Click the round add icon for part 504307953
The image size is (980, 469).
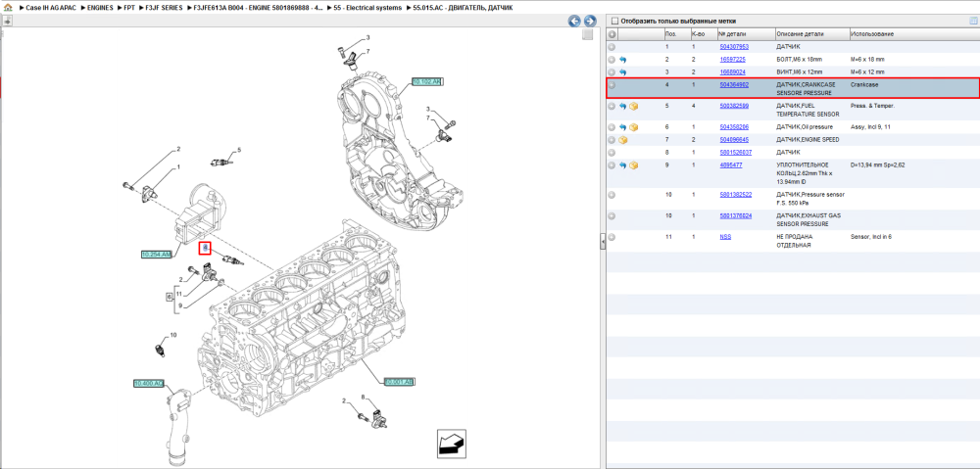point(612,47)
